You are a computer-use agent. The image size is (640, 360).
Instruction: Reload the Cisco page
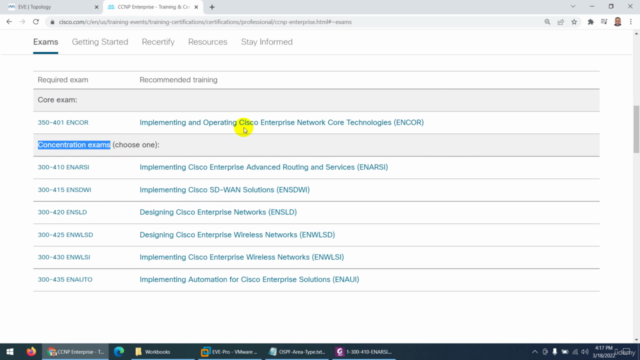click(x=36, y=22)
